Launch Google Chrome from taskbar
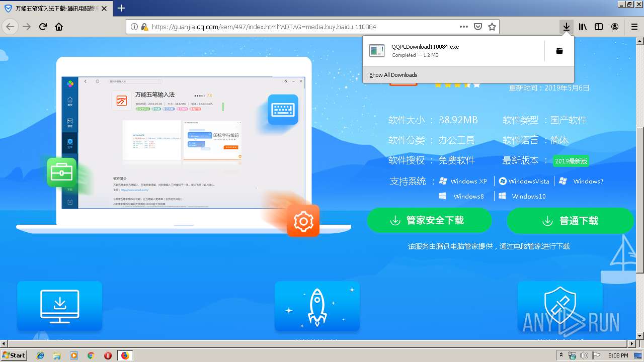 coord(91,355)
